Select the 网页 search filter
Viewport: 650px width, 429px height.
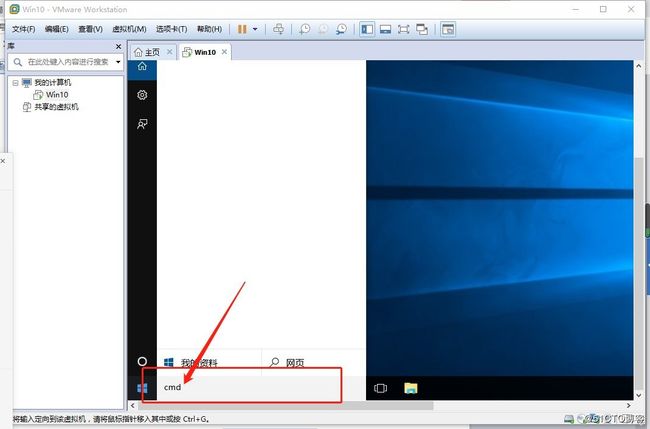pos(287,363)
